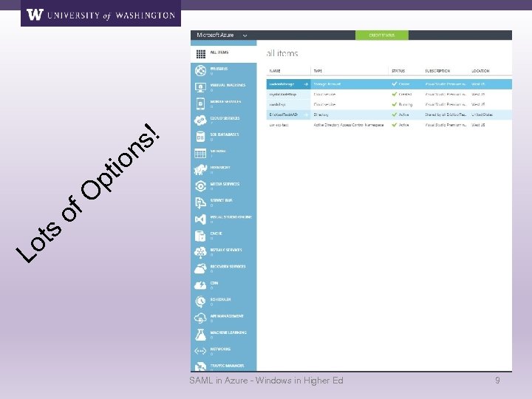Sort by the Location column header
The width and height of the screenshot is (532, 399).
480,71
